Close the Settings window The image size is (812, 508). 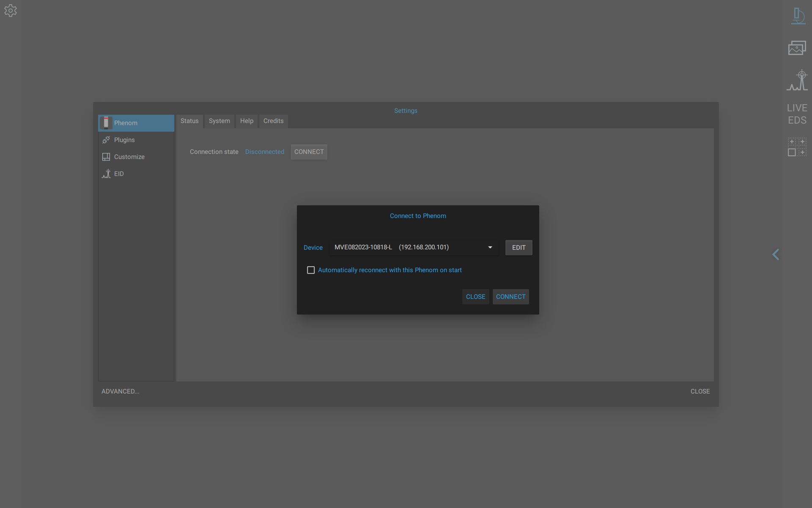pos(700,392)
